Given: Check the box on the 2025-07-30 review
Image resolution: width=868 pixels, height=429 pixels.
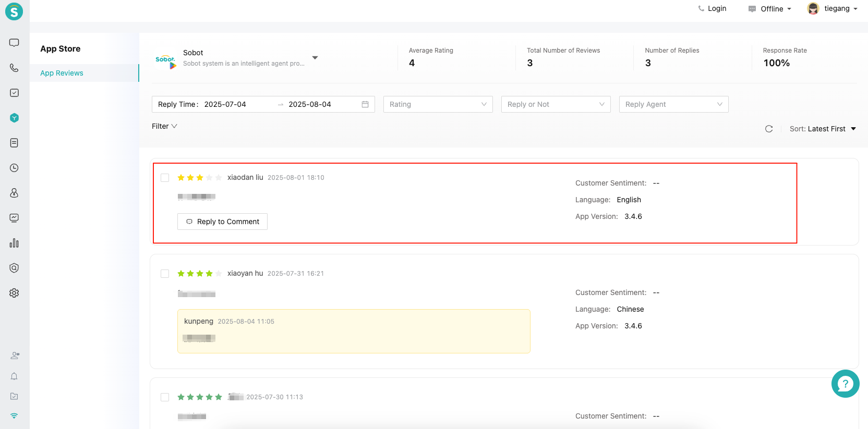Looking at the screenshot, I should pyautogui.click(x=165, y=397).
